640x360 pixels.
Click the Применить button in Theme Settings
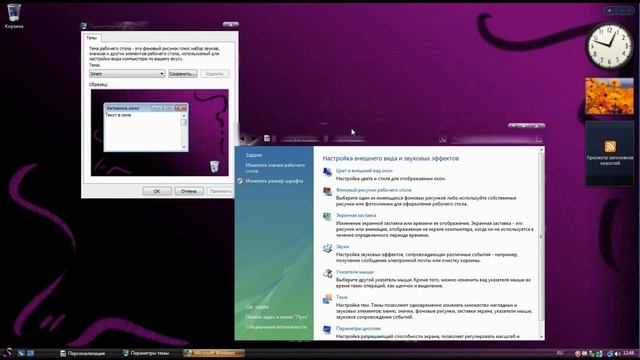(x=220, y=191)
